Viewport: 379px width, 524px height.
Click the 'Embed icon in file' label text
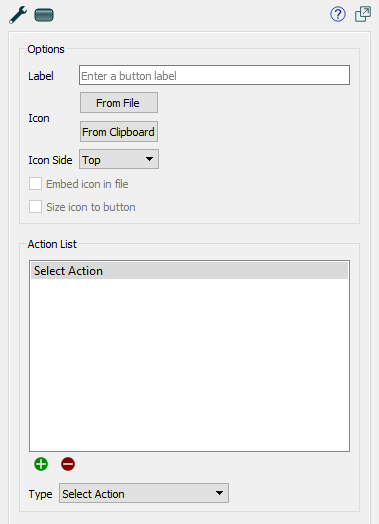click(87, 184)
